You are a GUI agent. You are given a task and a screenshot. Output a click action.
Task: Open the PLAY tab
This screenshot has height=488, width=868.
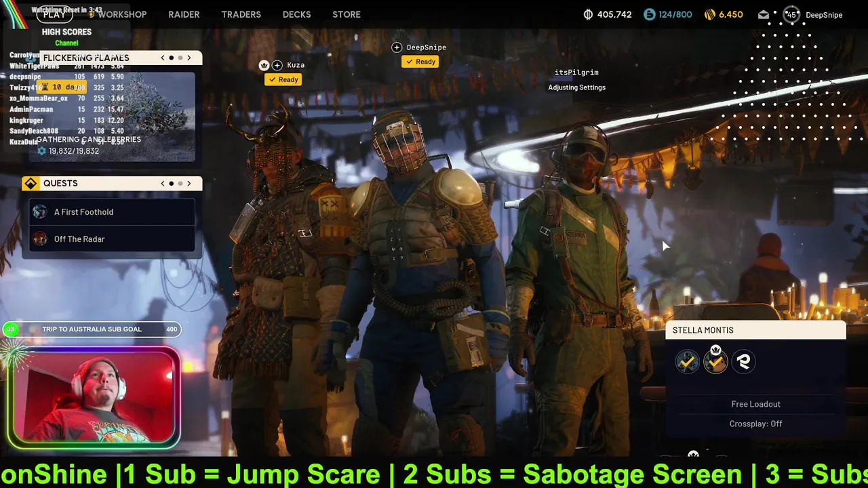pos(55,14)
